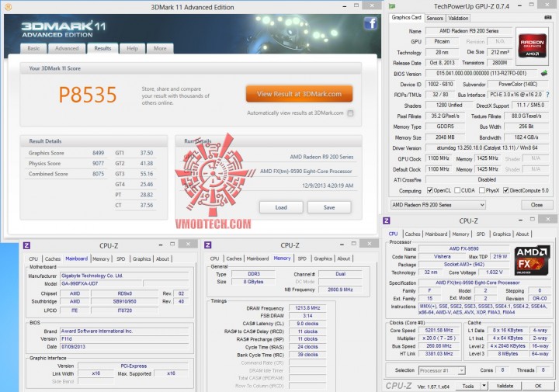
Task: Open the About tab in CPU-Z CPU window
Action: point(522,234)
